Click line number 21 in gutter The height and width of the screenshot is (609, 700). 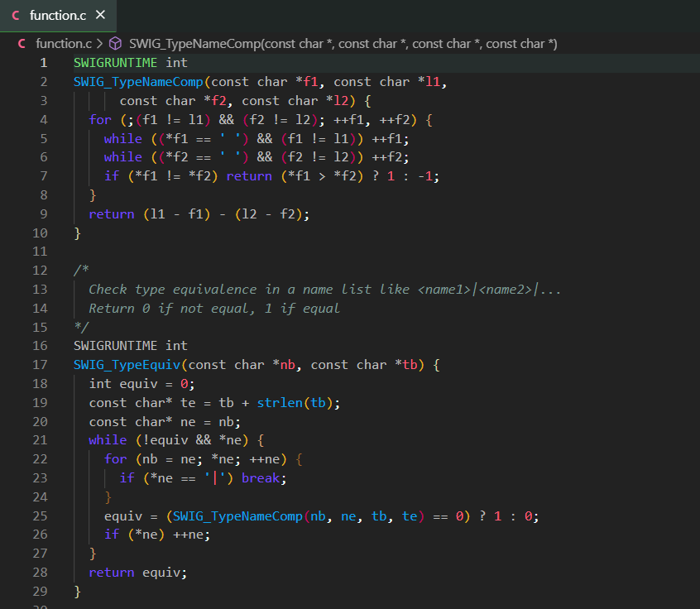click(40, 440)
